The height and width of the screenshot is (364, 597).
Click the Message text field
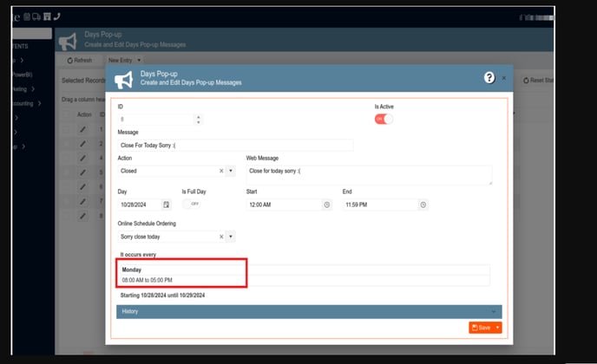234,145
